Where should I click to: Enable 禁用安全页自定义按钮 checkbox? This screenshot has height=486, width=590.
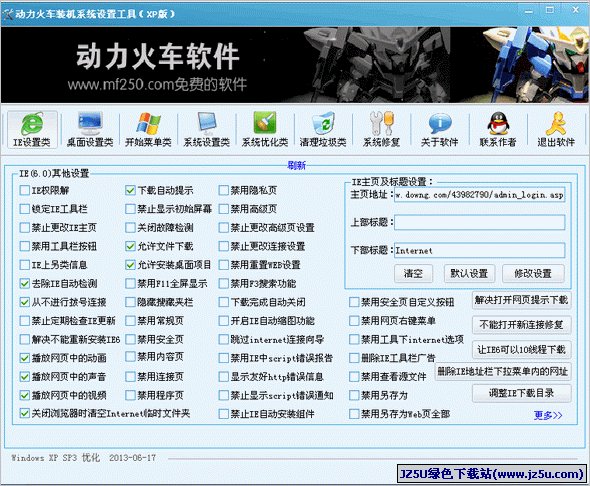[354, 302]
